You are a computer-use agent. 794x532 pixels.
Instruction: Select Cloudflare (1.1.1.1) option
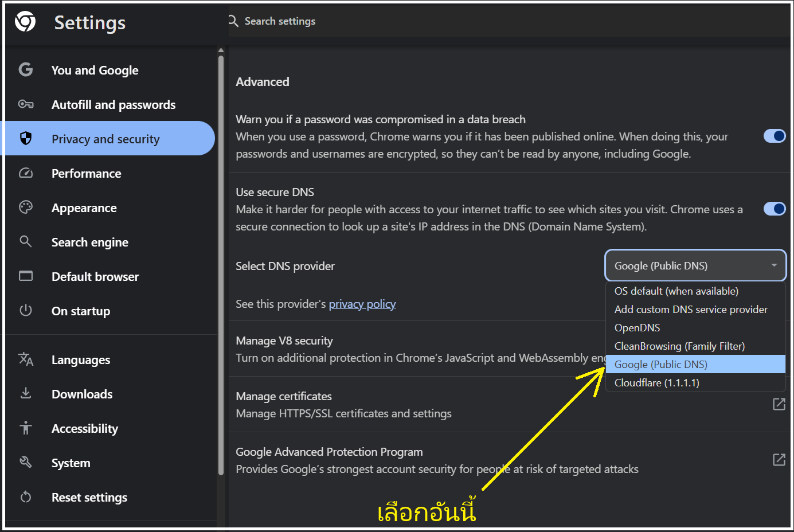[695, 382]
